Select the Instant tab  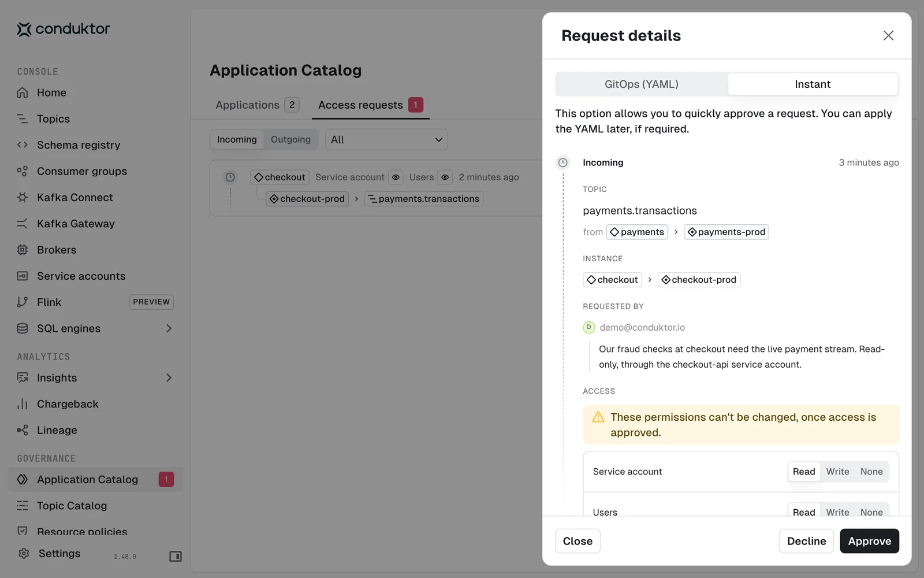tap(813, 84)
